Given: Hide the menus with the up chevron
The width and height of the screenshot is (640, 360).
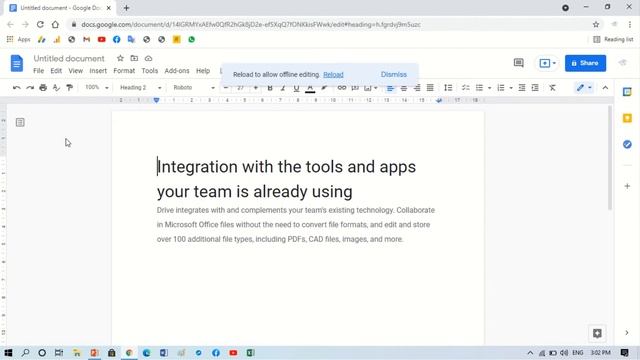Looking at the screenshot, I should (605, 88).
